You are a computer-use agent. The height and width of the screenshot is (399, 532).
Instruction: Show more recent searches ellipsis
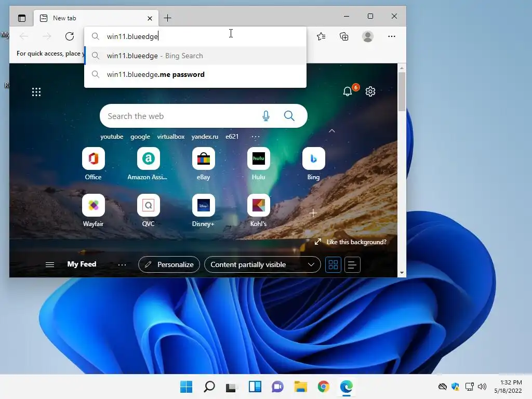[256, 137]
